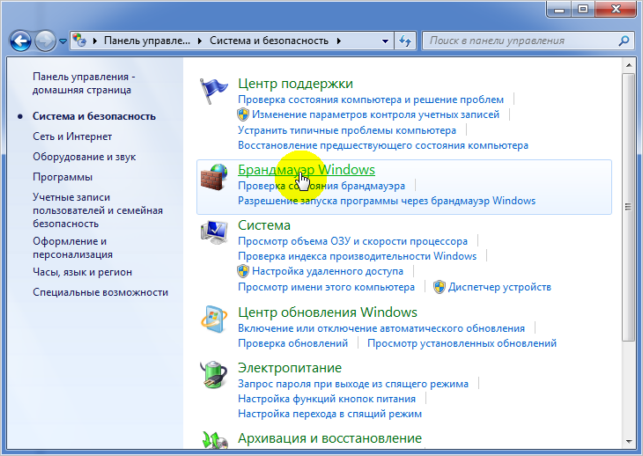Open the recent pages dropdown arrow
This screenshot has width=643, height=456.
(63, 41)
